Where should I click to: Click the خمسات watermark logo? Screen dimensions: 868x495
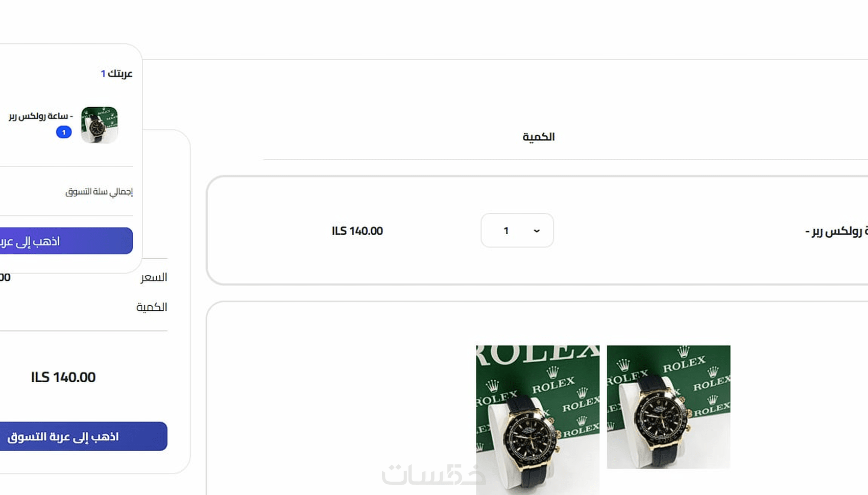click(433, 474)
